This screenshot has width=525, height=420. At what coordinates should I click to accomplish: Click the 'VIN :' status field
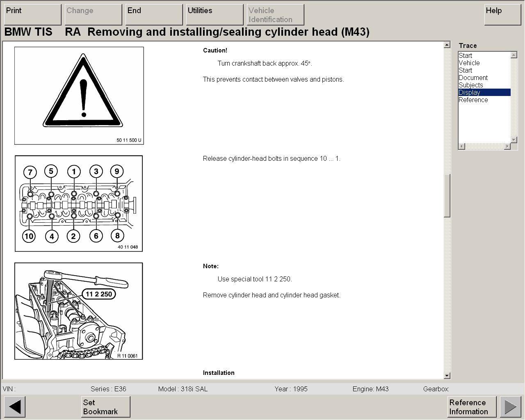click(x=9, y=389)
